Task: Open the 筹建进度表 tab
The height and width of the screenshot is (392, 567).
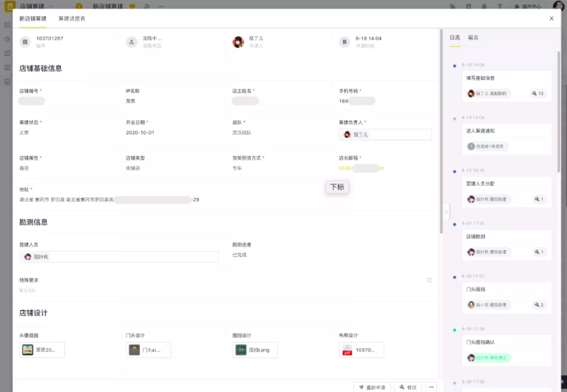Action: click(x=71, y=18)
